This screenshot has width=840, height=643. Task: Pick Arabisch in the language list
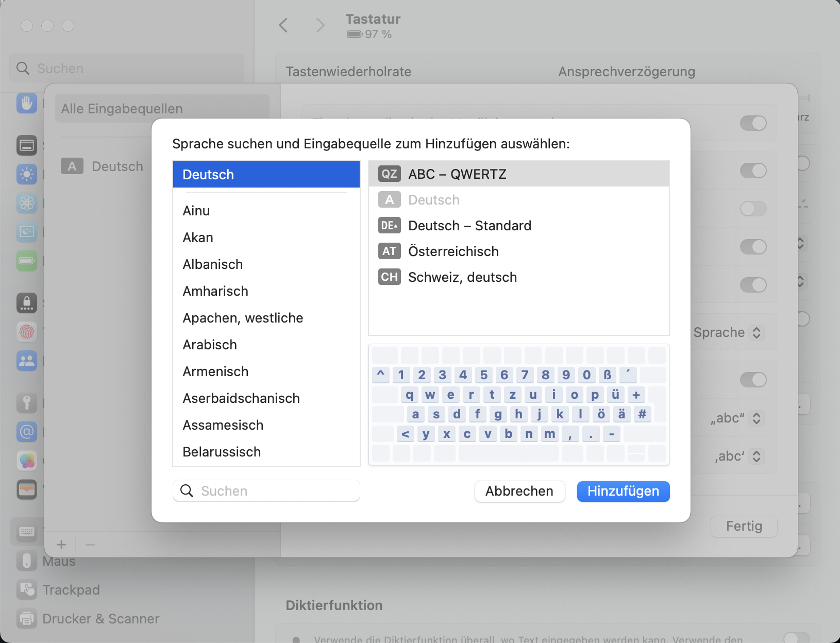tap(266, 345)
